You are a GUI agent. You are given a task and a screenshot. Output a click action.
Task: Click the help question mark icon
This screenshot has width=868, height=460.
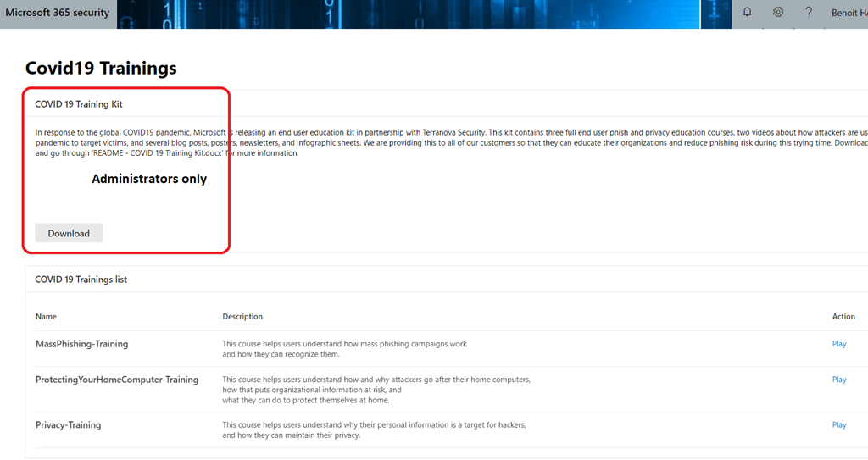(x=809, y=12)
